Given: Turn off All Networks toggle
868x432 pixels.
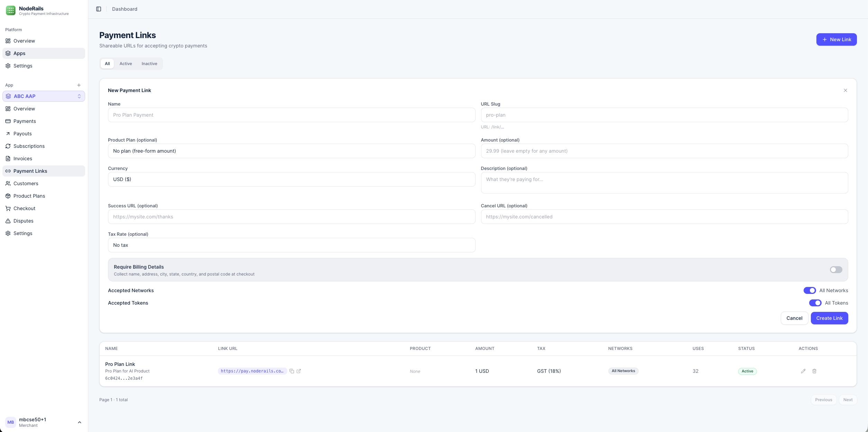Looking at the screenshot, I should point(810,290).
